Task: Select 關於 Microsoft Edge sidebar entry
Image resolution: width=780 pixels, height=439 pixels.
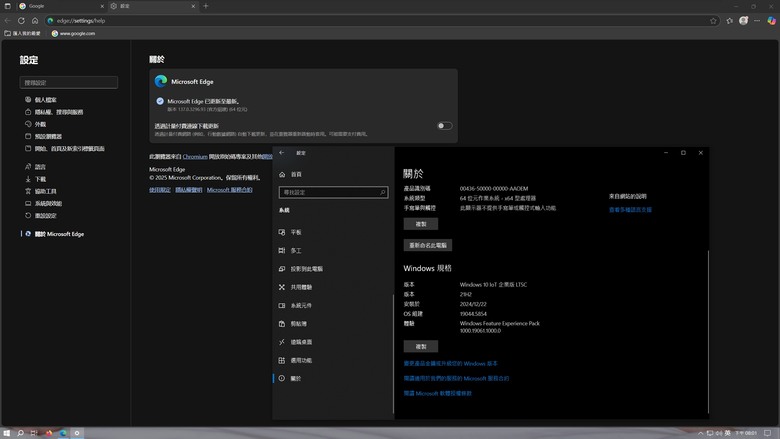Action: tap(55, 234)
